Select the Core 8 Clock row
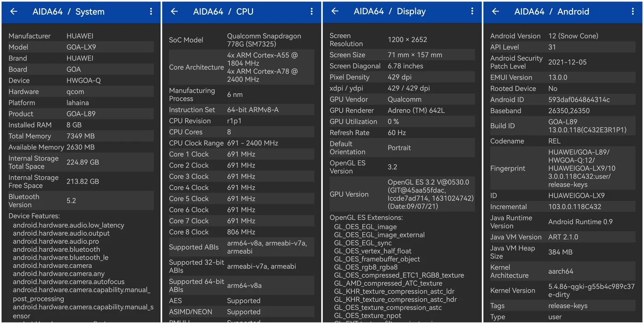 [x=241, y=232]
